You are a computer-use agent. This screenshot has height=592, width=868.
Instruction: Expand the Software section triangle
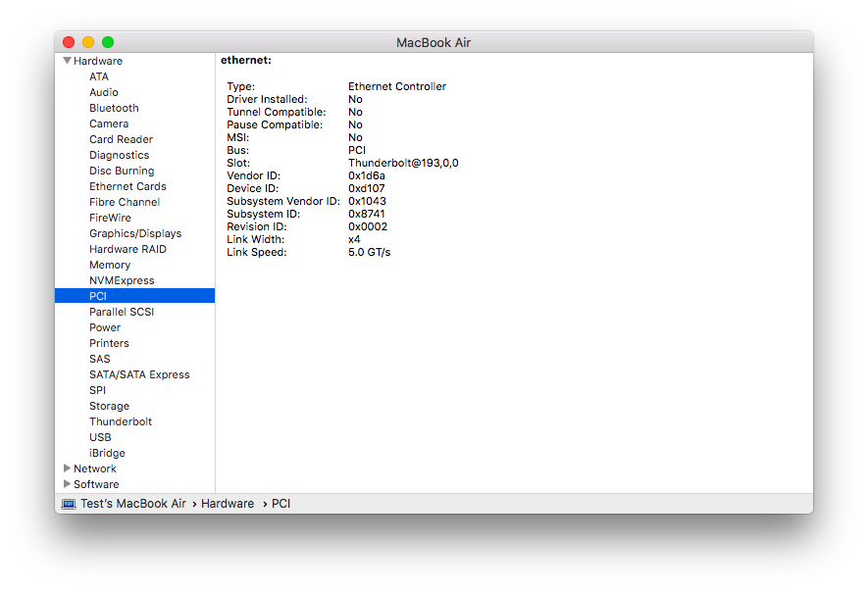tap(67, 483)
